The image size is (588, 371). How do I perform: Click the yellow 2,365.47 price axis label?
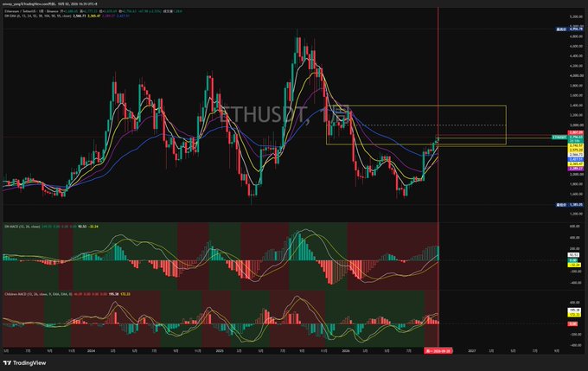click(x=576, y=164)
